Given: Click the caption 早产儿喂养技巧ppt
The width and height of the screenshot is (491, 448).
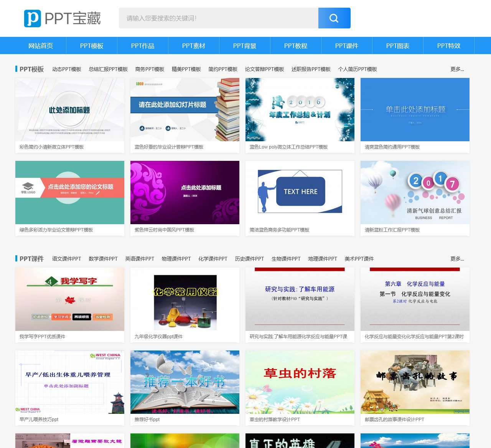Looking at the screenshot, I should click(39, 420).
